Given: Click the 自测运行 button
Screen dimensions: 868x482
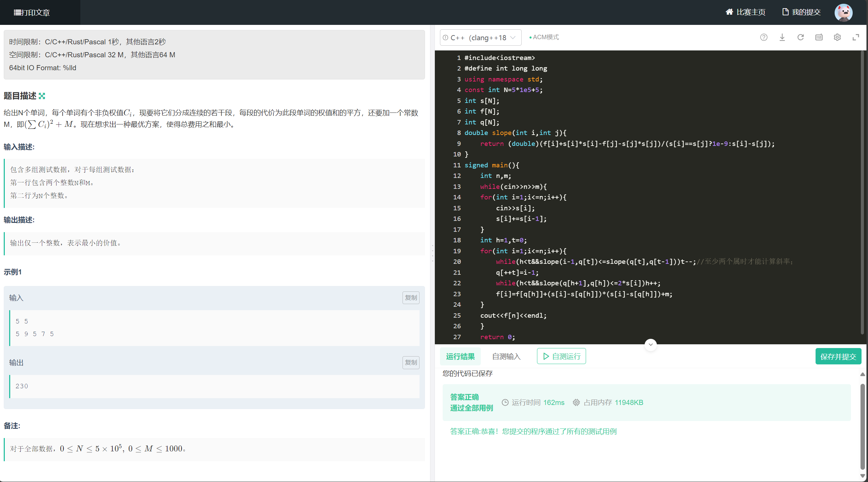Looking at the screenshot, I should tap(561, 357).
